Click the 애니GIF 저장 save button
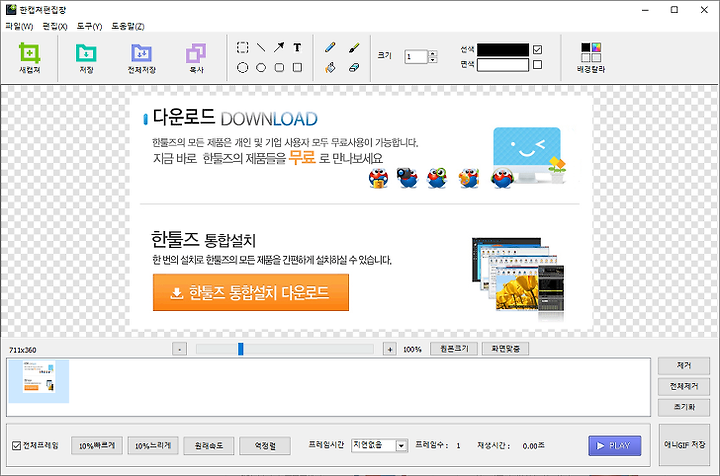 pyautogui.click(x=684, y=445)
